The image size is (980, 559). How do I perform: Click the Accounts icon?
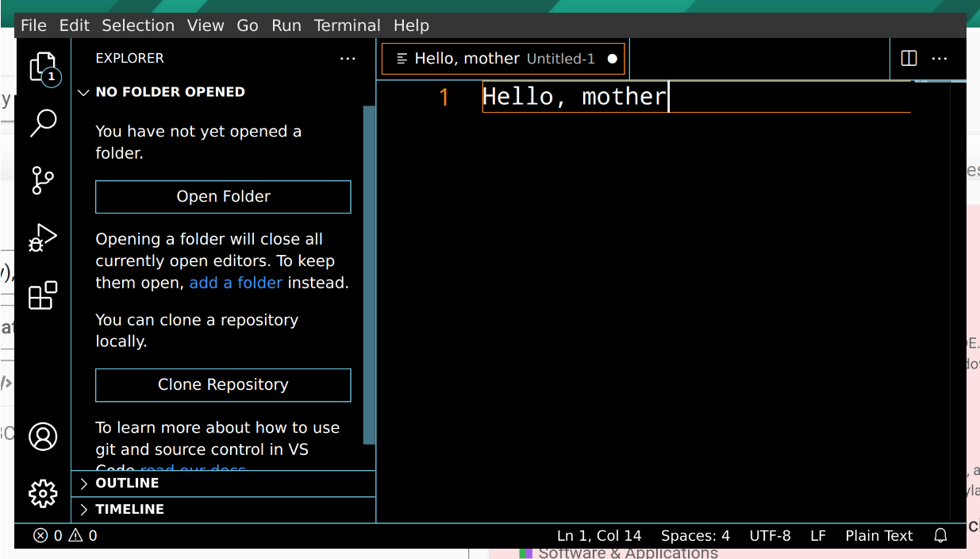pos(43,437)
